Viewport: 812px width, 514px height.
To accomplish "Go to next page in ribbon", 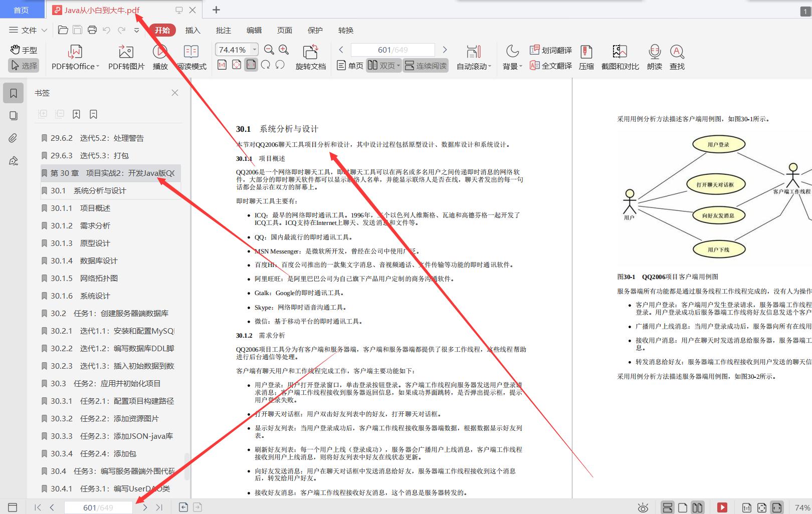I will pyautogui.click(x=445, y=50).
